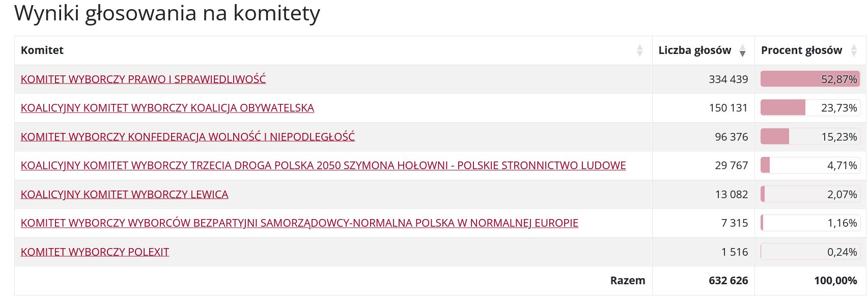
Task: Open Bezpartyjni Samorządowcy committee link
Action: point(299,223)
